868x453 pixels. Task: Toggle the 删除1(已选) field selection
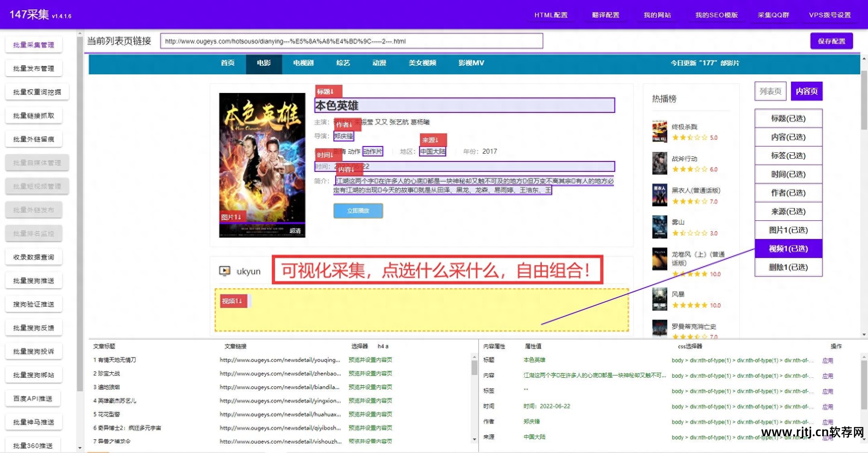(788, 267)
